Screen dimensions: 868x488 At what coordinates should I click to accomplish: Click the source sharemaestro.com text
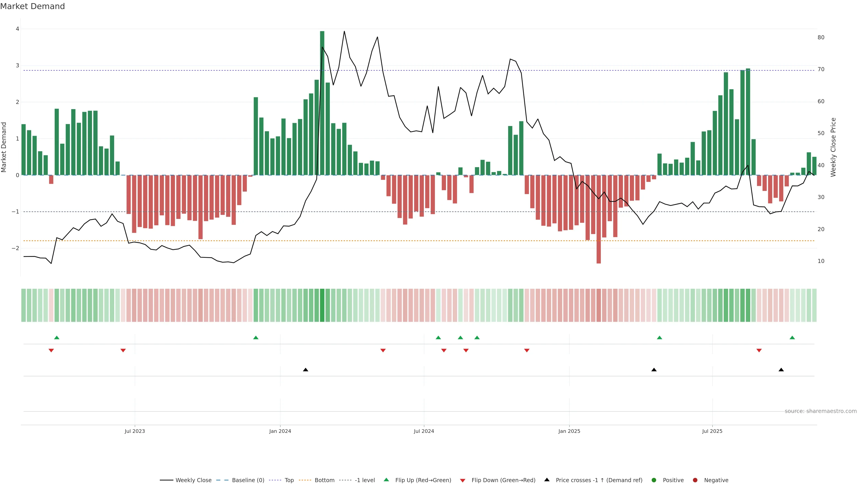(x=821, y=411)
